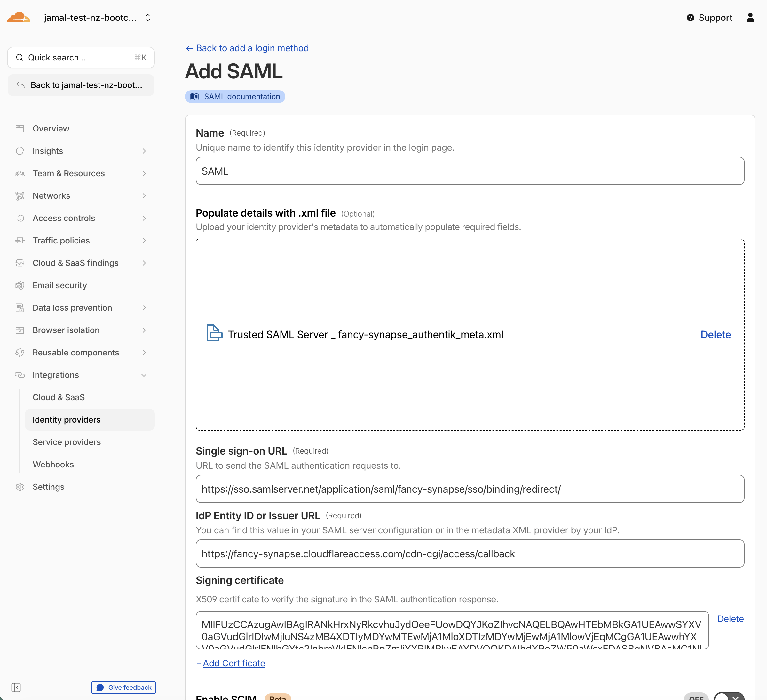The width and height of the screenshot is (767, 700).
Task: Click the SAML documentation book icon
Action: coord(194,97)
